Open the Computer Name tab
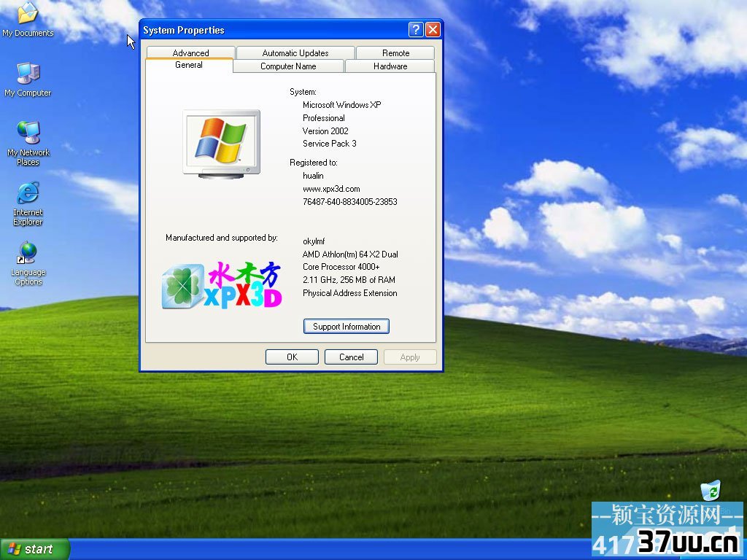Screen dimensions: 747x560 288,66
